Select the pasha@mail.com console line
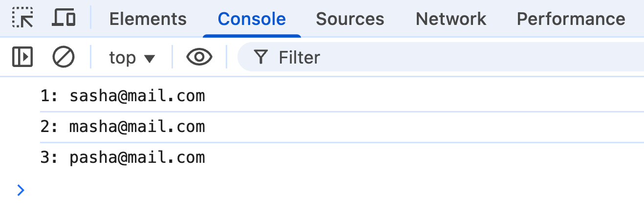The height and width of the screenshot is (221, 644). pyautogui.click(x=137, y=158)
